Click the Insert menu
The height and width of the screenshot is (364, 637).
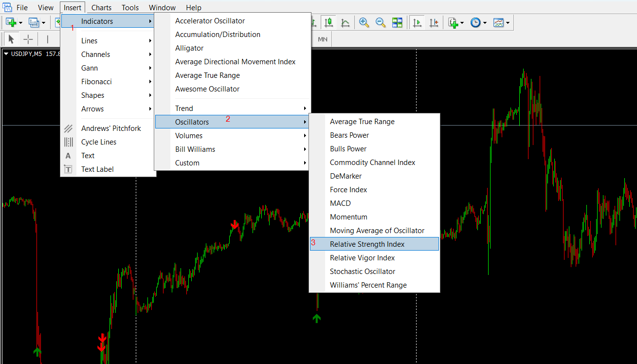[x=73, y=7]
